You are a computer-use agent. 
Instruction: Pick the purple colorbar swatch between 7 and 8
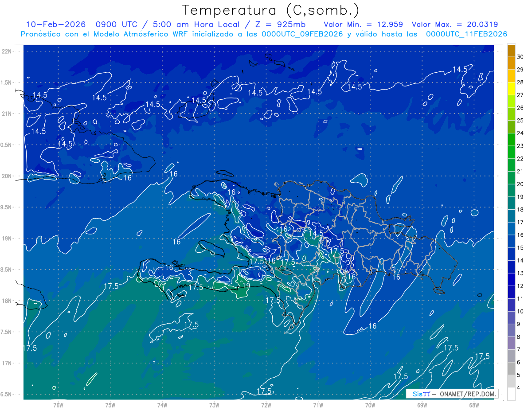click(511, 343)
